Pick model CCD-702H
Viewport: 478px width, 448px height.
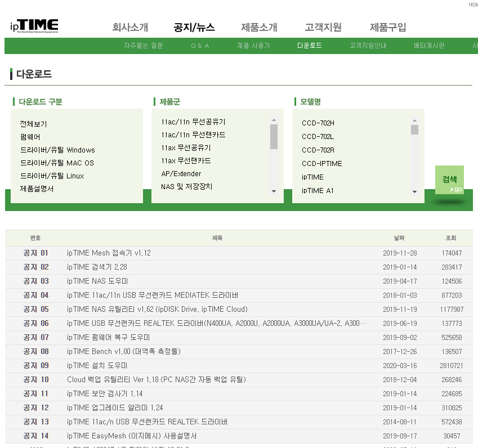click(x=318, y=123)
